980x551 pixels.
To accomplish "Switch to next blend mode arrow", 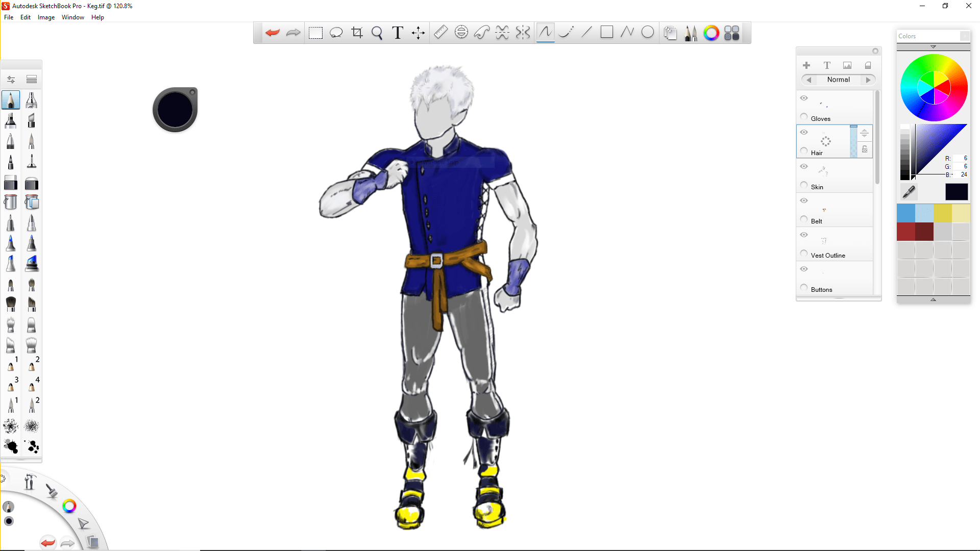I will pyautogui.click(x=868, y=80).
